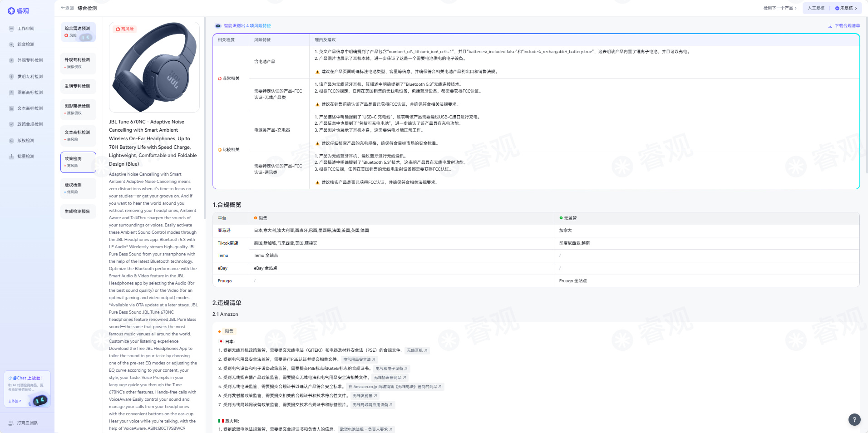Image resolution: width=868 pixels, height=433 pixels.
Task: Click the 发明专利检测 sidebar icon
Action: 12,77
